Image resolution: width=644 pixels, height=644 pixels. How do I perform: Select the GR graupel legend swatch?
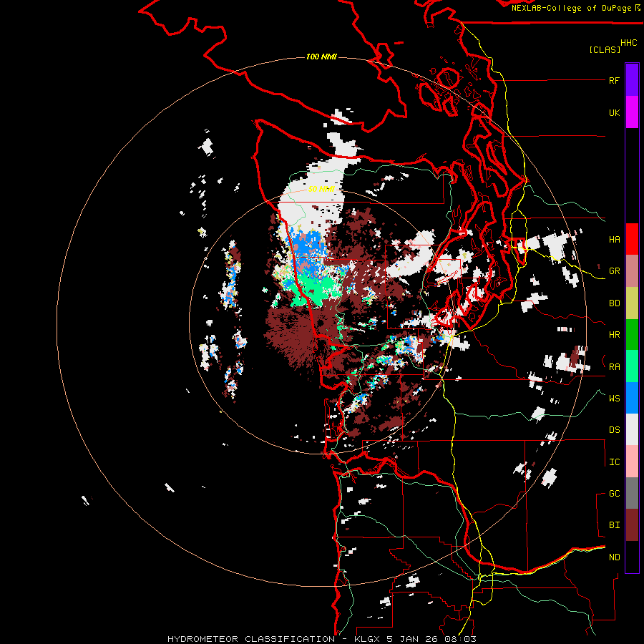(x=632, y=271)
